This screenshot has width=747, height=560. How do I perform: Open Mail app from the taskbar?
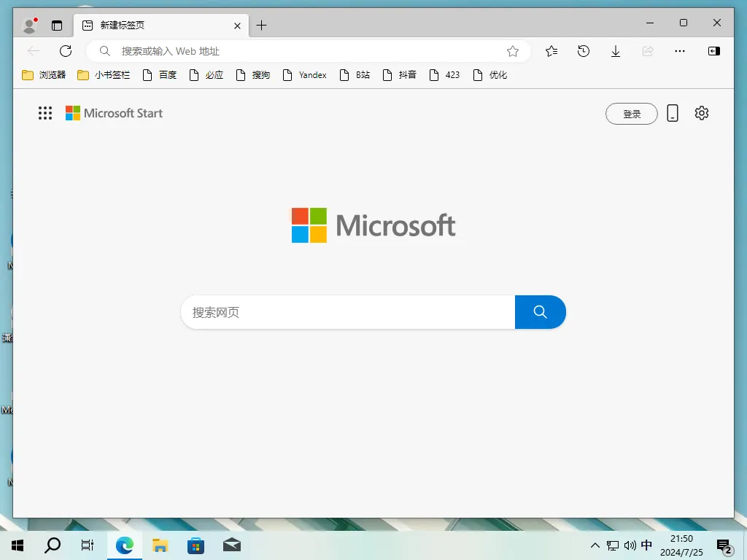click(x=231, y=545)
